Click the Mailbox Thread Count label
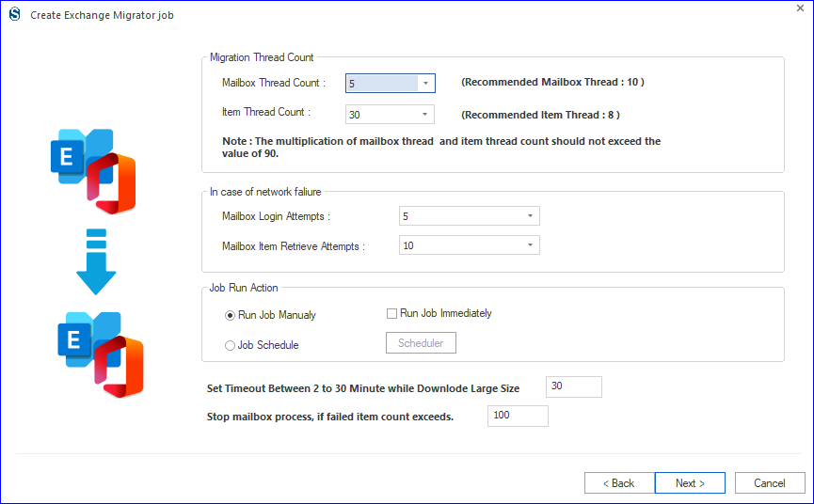 click(274, 83)
